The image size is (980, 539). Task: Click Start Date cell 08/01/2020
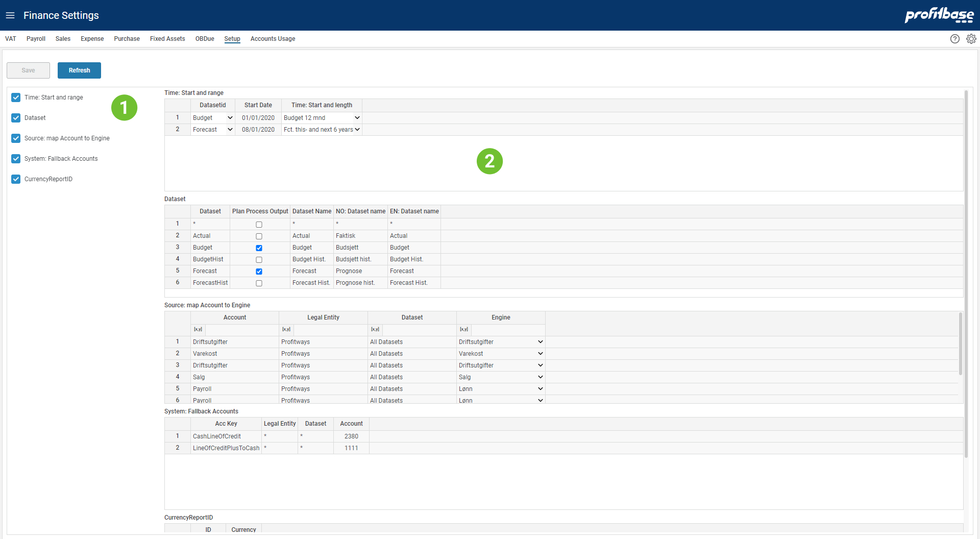point(258,130)
